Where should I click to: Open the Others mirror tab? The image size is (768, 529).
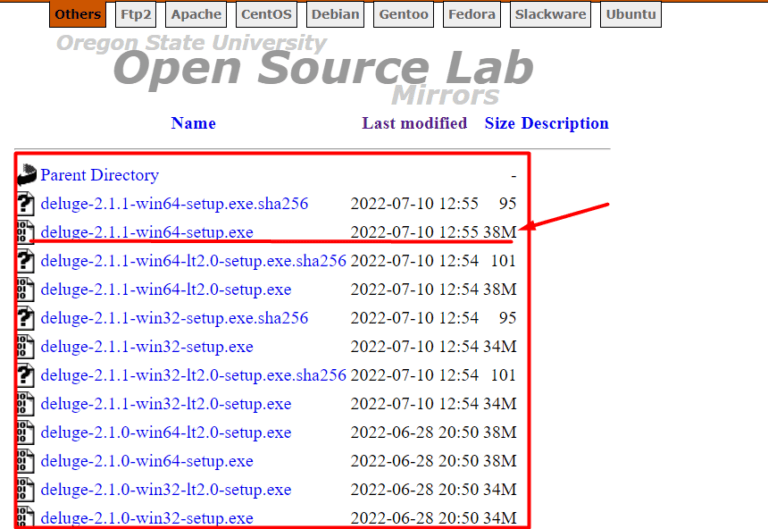(77, 14)
